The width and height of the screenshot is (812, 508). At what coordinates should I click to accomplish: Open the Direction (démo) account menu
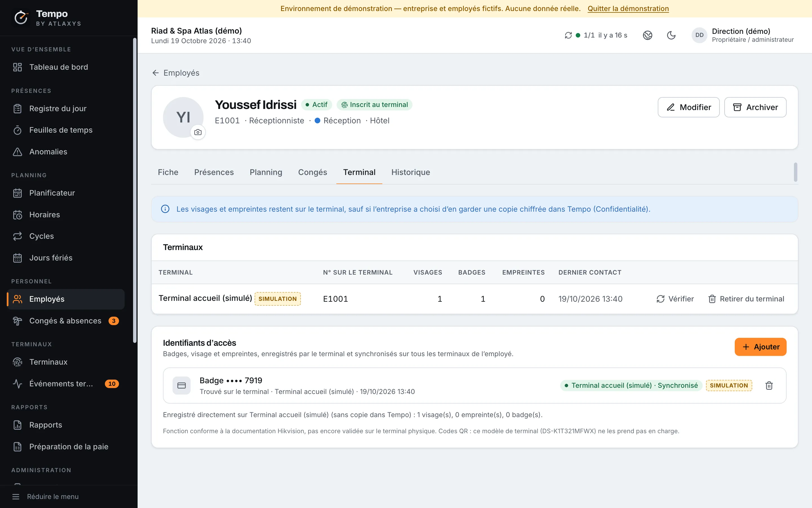point(743,35)
